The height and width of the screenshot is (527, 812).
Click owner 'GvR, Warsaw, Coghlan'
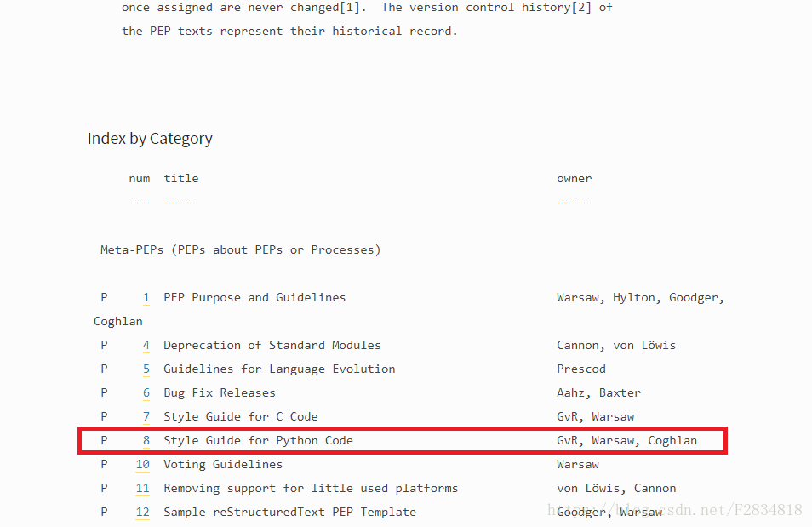point(626,440)
